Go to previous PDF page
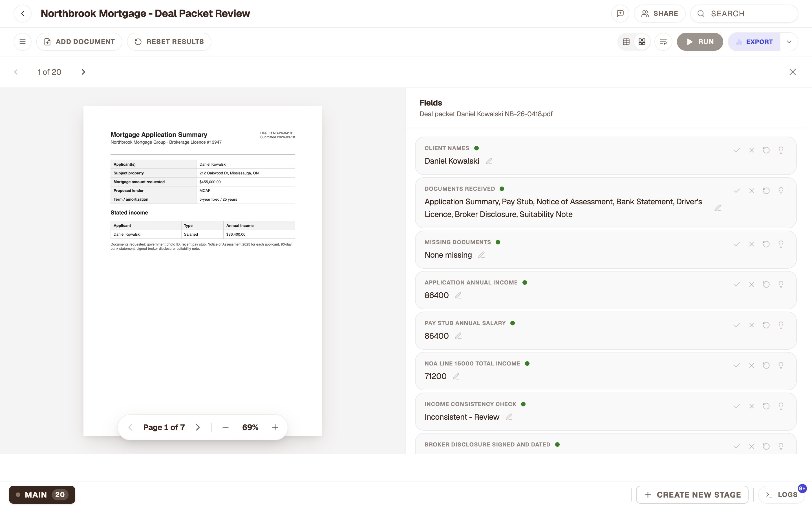Screen dimensions: 812x508 131,427
